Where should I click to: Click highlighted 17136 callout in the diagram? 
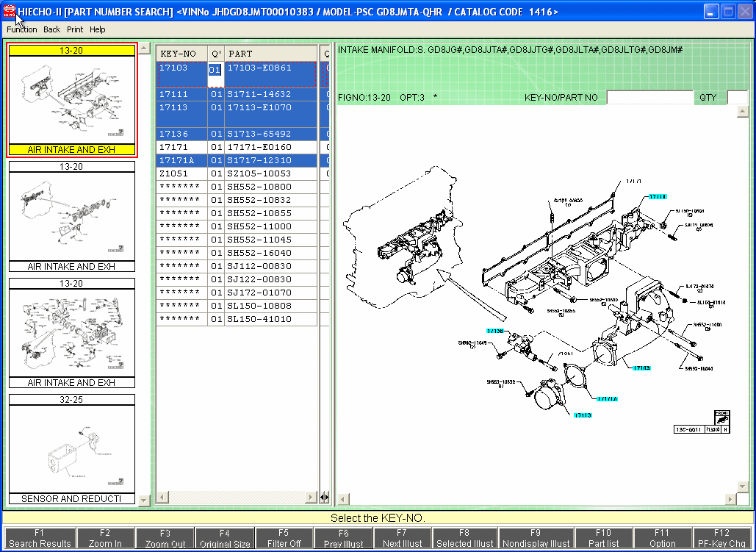tap(496, 331)
